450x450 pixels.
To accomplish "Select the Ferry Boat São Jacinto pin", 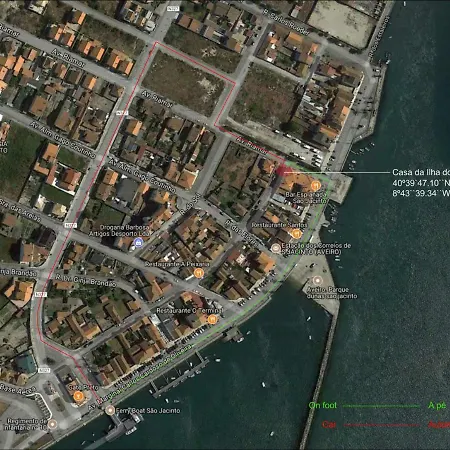I will coord(110,410).
